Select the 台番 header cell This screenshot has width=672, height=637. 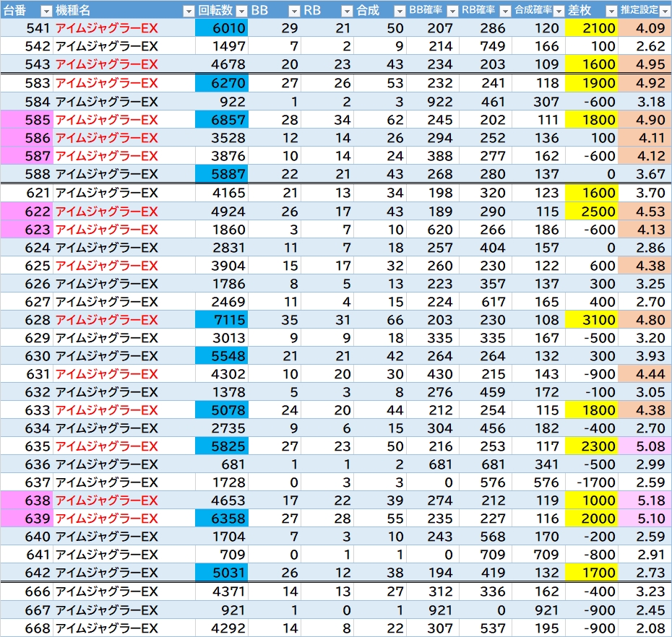(27, 9)
